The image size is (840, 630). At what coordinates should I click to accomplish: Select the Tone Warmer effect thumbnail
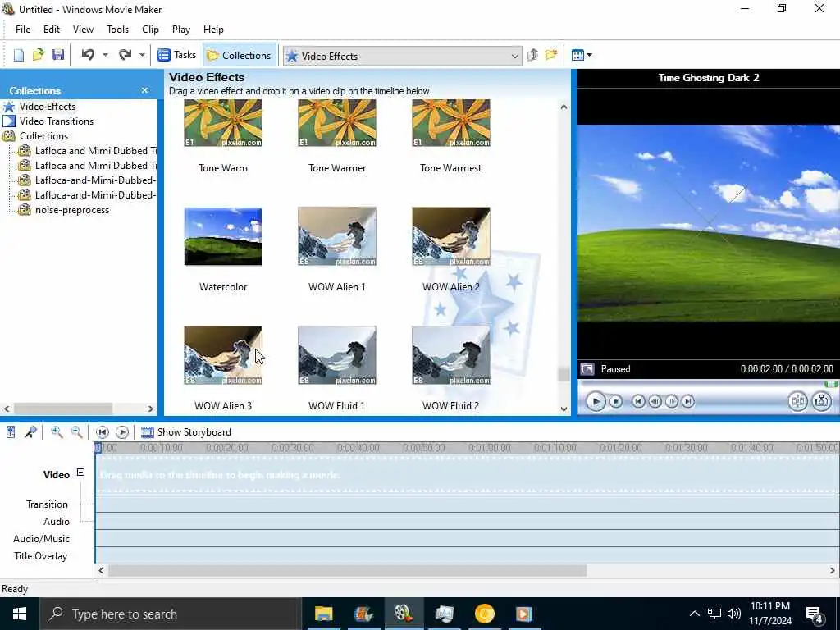point(337,123)
